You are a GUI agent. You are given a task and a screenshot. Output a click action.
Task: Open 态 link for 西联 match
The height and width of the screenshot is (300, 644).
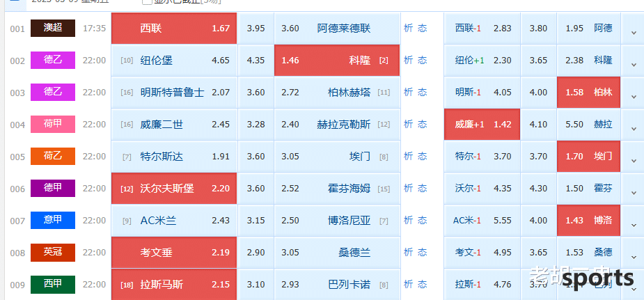point(422,29)
